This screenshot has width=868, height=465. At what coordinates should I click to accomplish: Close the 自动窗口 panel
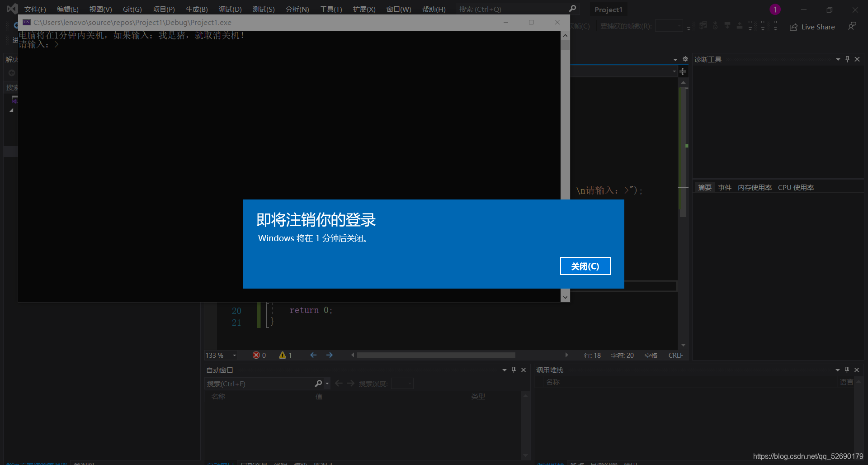pos(524,370)
